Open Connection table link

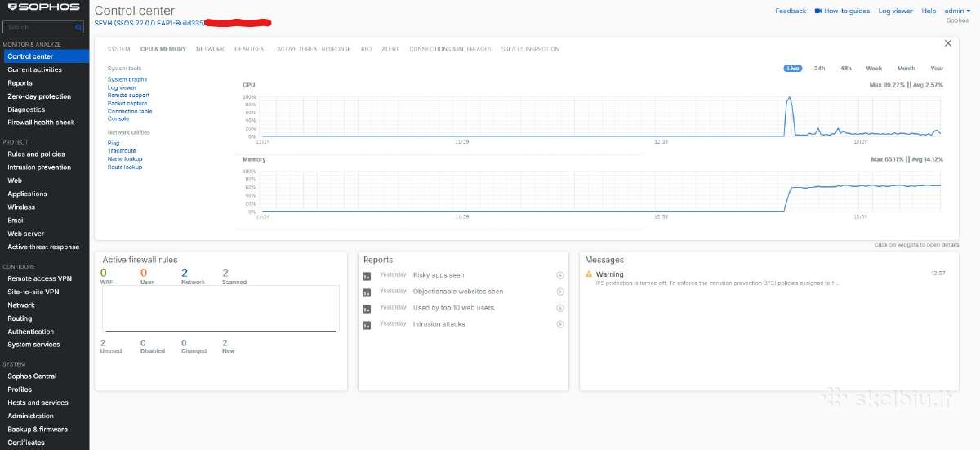tap(130, 111)
